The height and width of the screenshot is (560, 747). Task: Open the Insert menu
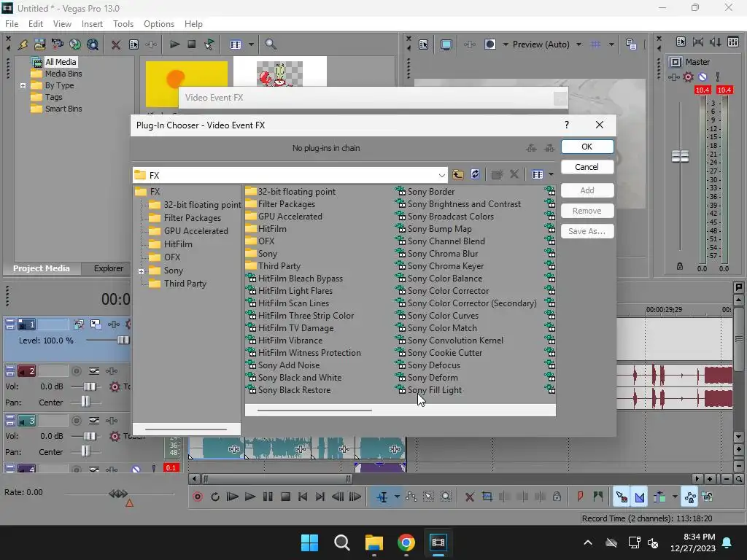tap(92, 24)
